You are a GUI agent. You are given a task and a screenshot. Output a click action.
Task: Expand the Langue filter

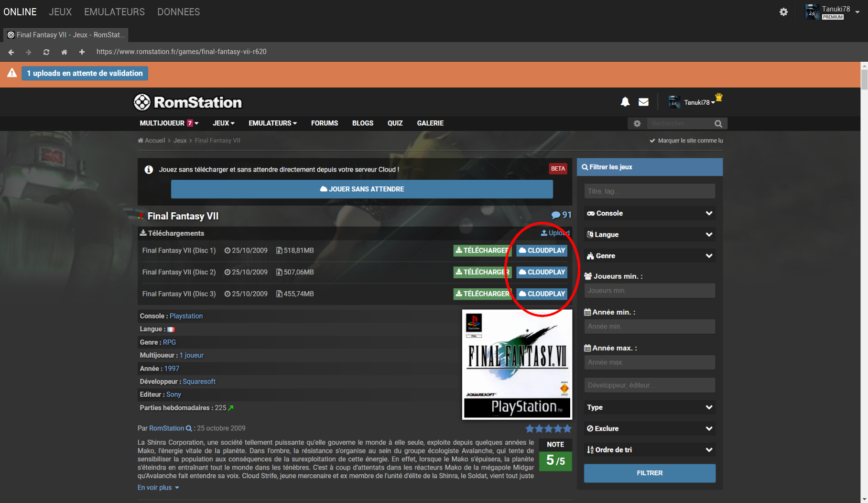[x=650, y=234]
